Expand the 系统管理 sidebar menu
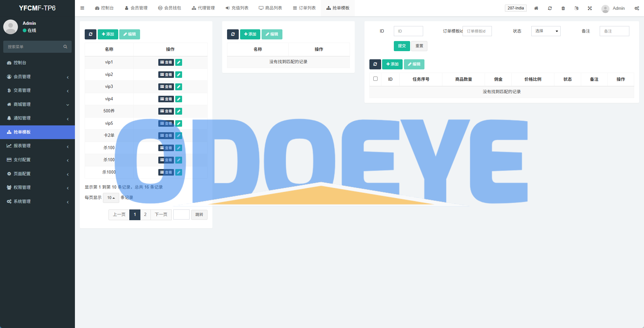Viewport: 644px width, 328px height. pyautogui.click(x=37, y=201)
